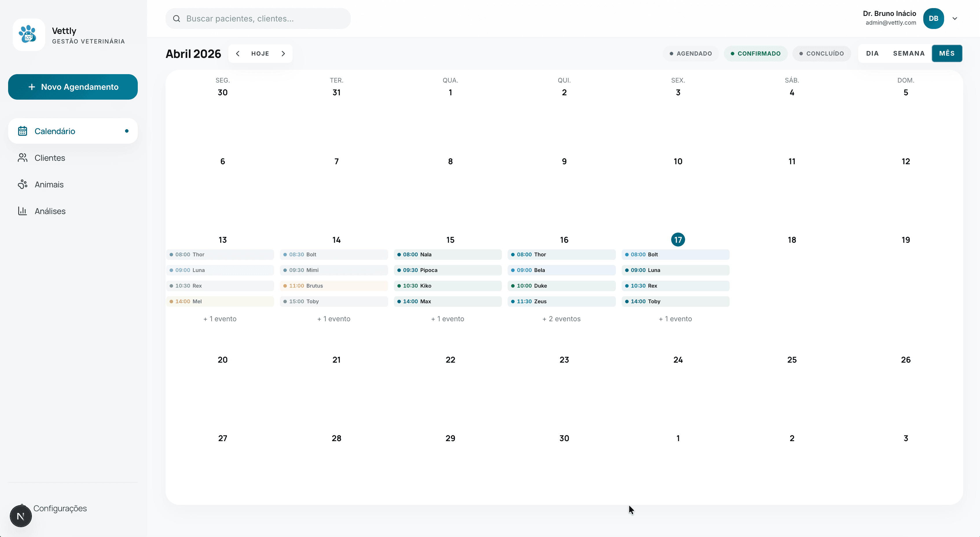Open the 08:30 Bolt appointment on day 14
Screen dimensions: 980x537
coord(334,254)
